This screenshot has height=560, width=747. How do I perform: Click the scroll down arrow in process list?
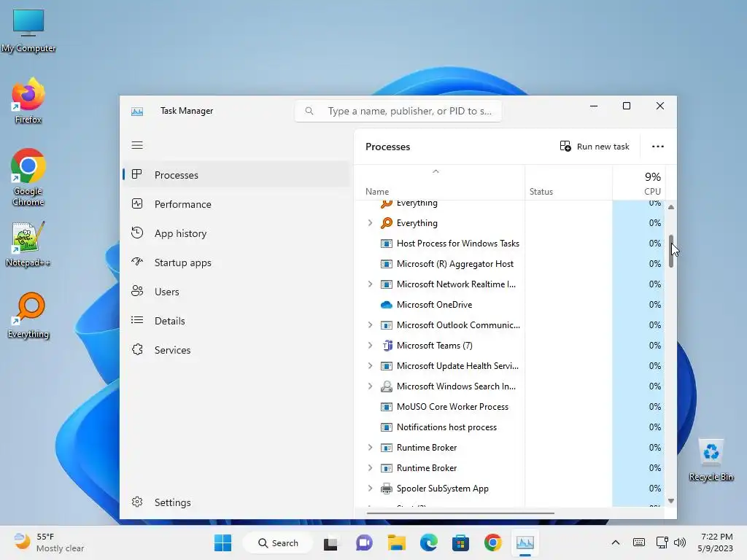click(671, 500)
